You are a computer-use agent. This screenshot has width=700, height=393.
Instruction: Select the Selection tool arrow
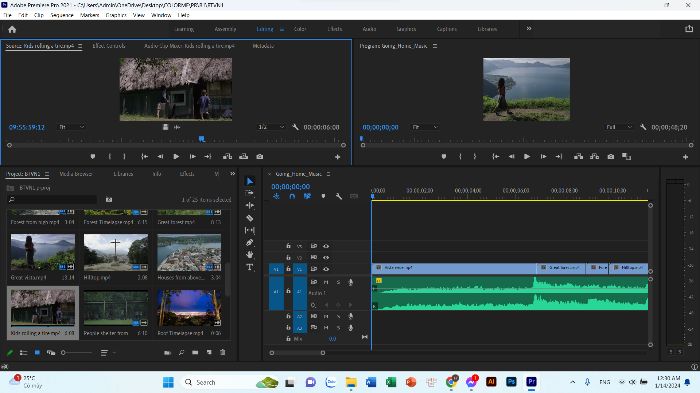click(x=250, y=181)
